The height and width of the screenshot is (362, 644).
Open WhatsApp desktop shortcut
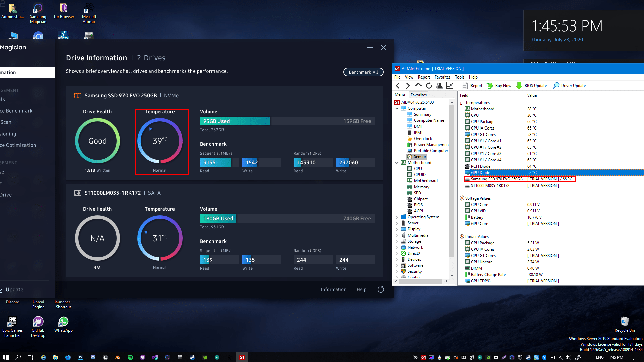click(63, 324)
